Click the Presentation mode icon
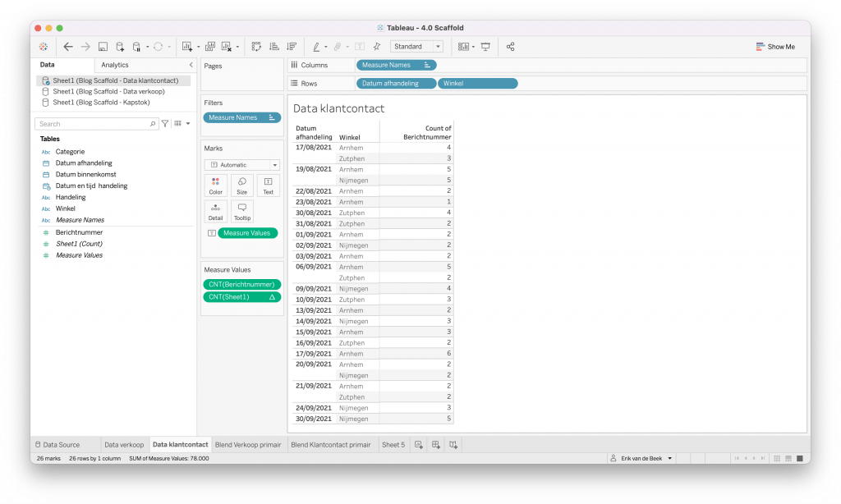The width and height of the screenshot is (841, 504). [x=485, y=47]
